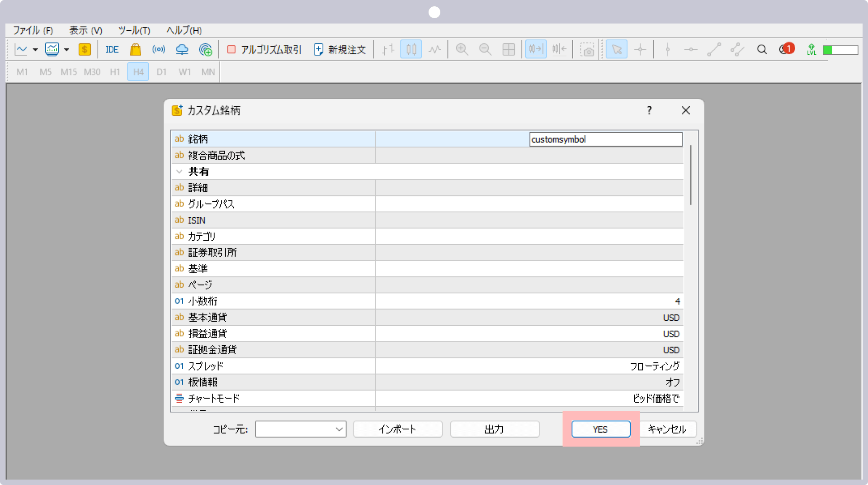868x485 pixels.
Task: Draw equidistant channel tool
Action: point(737,49)
